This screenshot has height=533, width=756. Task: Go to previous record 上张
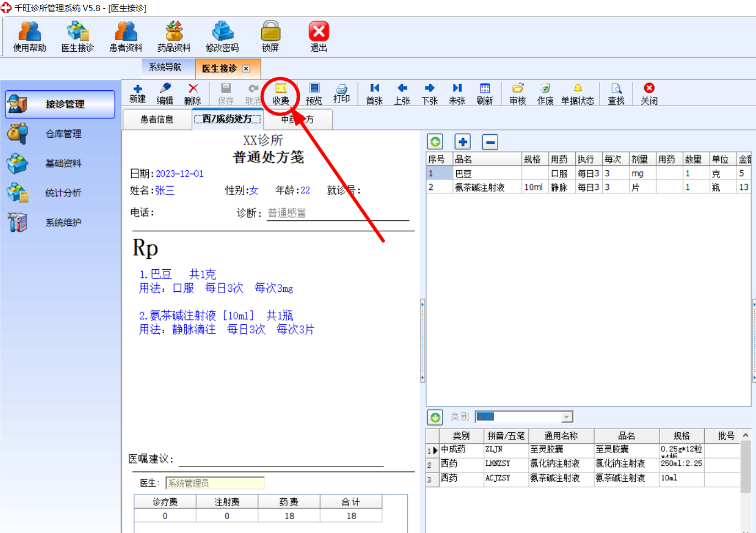coord(402,94)
